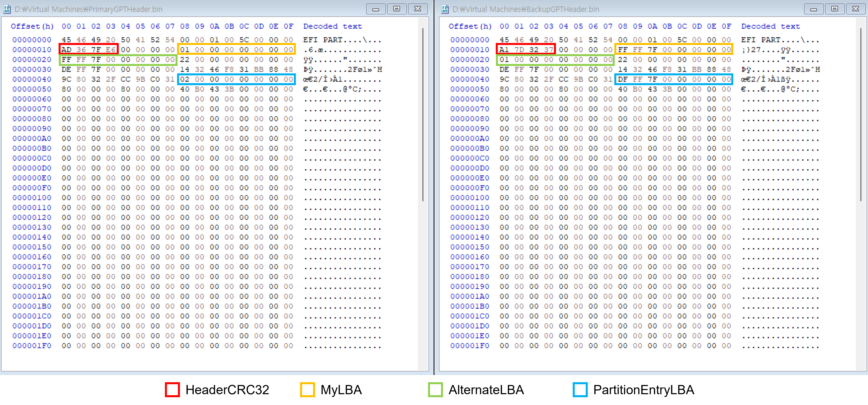Click the "Decoded text" header in Primary window
868x405 pixels.
pyautogui.click(x=332, y=26)
